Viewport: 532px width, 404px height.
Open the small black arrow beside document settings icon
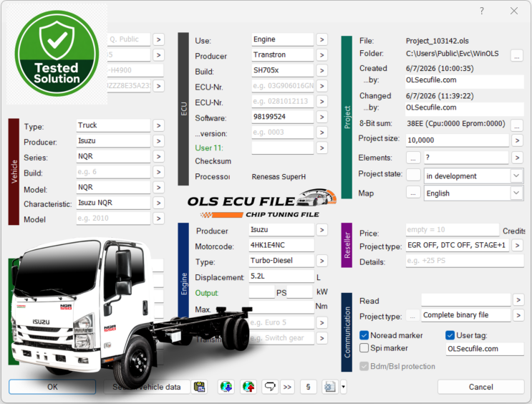tap(343, 387)
